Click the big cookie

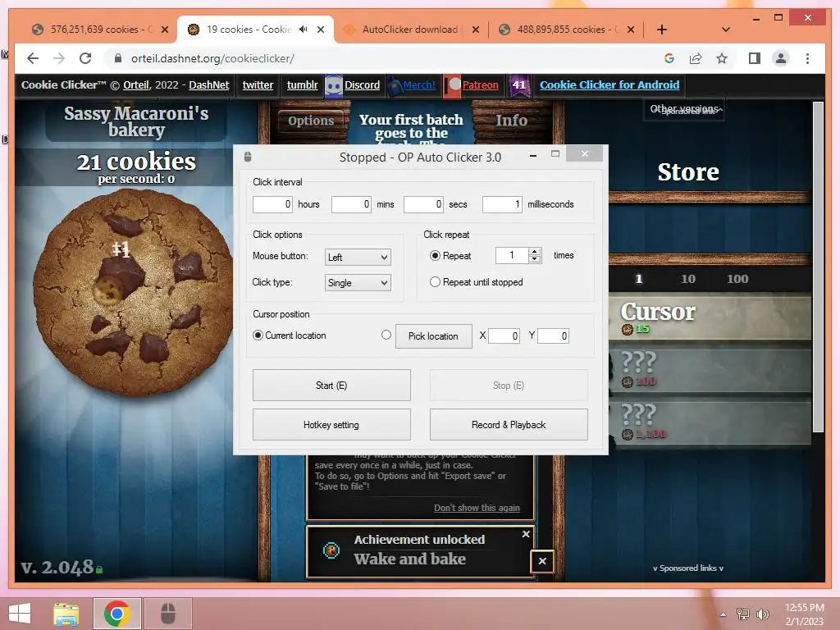pyautogui.click(x=134, y=293)
